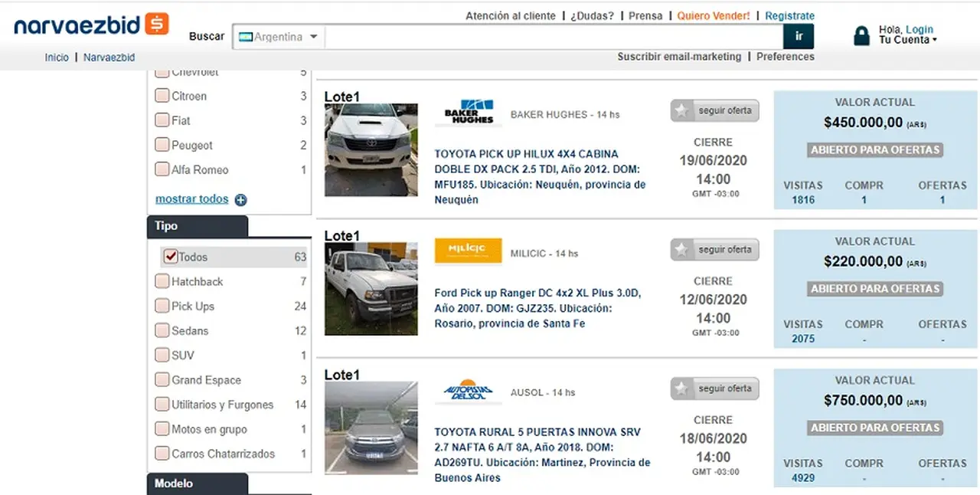980x495 pixels.
Task: Tick the Utilitarios y Furgones checkbox
Action: (162, 404)
